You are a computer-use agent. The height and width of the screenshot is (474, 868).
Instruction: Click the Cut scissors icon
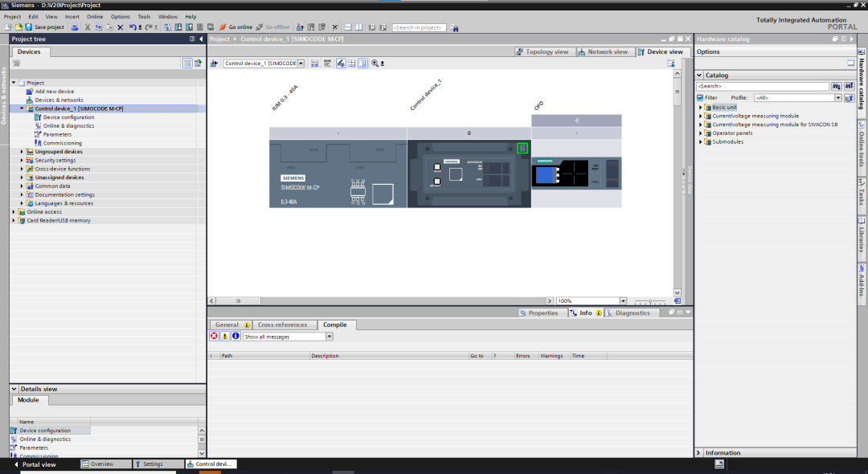pos(88,27)
